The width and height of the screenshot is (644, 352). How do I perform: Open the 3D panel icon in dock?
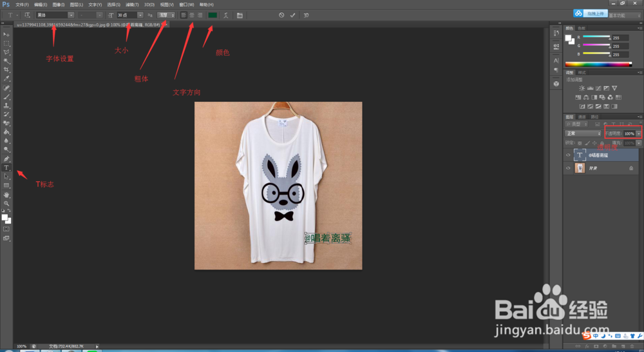click(556, 83)
